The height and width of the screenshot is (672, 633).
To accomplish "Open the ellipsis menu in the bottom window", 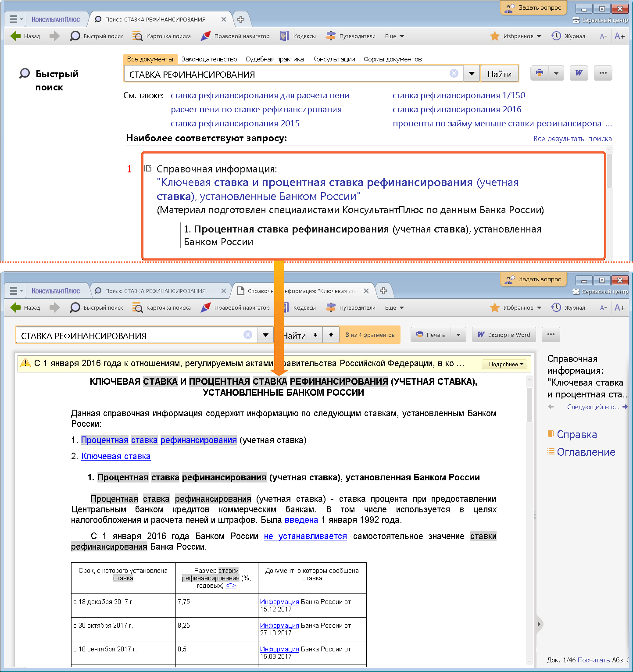I will 551,335.
